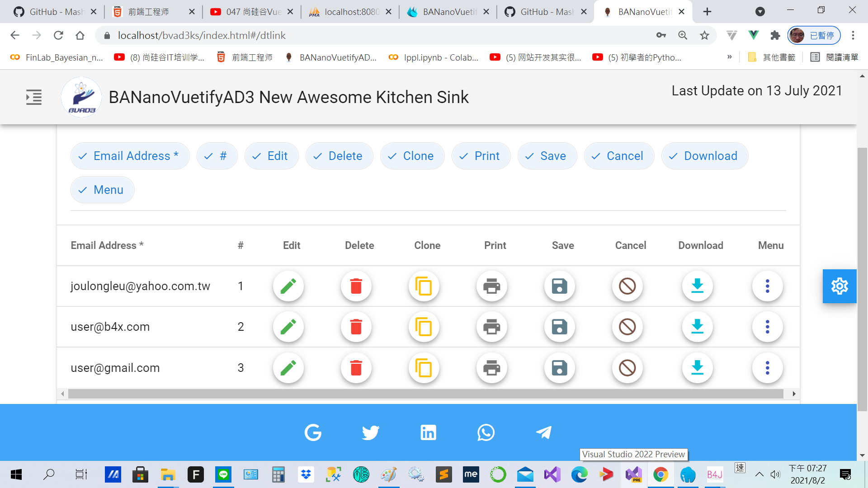
Task: Toggle the Download column chip
Action: coord(704,156)
